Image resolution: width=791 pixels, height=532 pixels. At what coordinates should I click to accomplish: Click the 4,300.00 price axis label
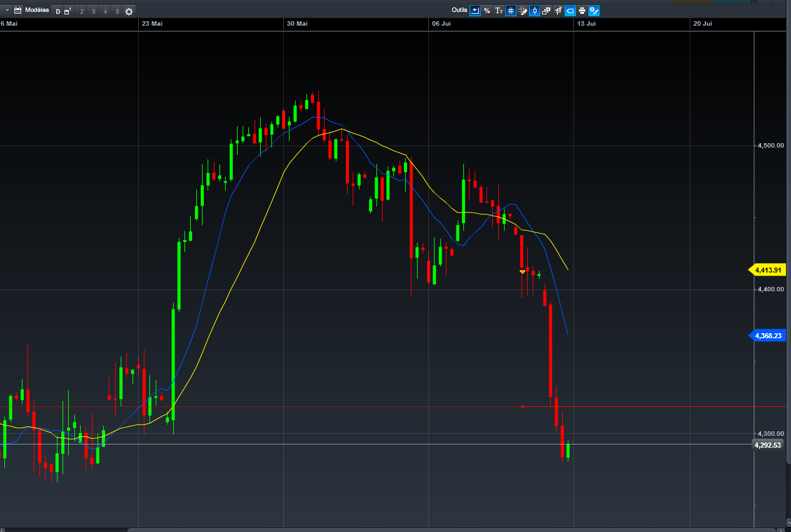coord(770,434)
